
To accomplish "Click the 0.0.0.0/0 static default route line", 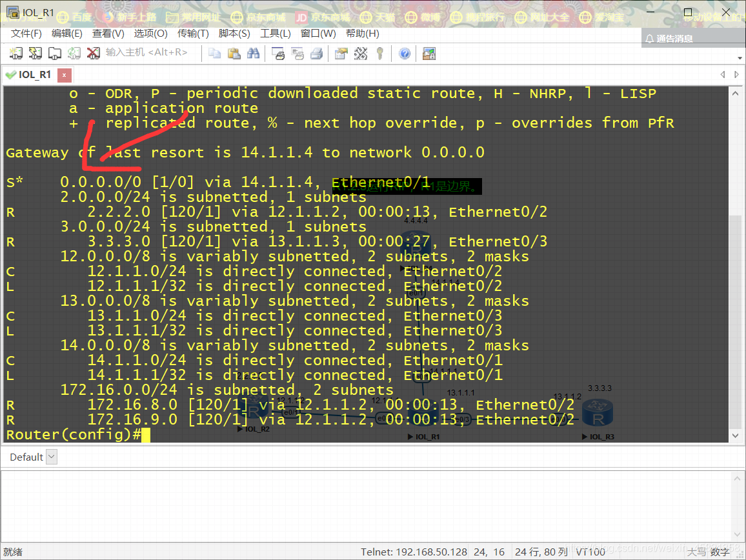I will 218,182.
